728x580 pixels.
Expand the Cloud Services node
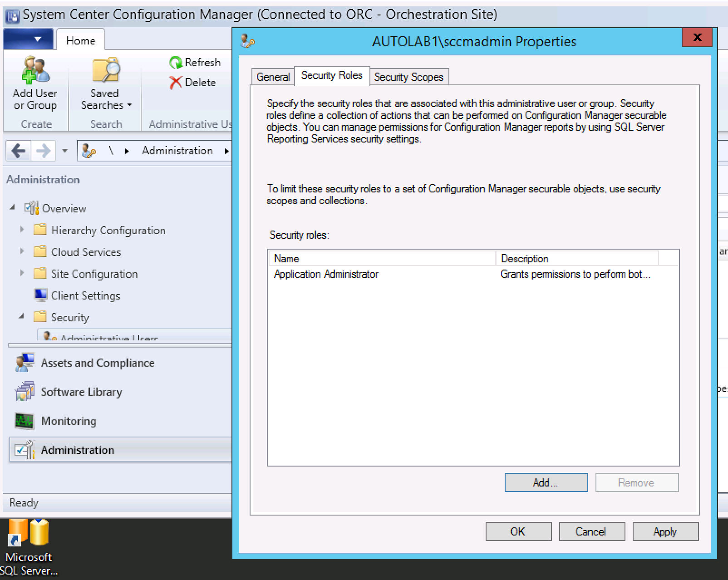click(21, 251)
